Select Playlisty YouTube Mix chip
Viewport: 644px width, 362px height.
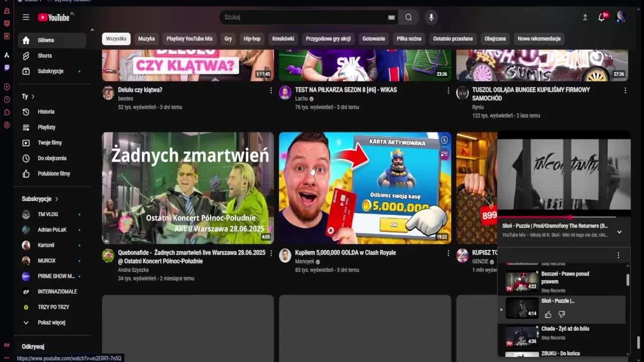(190, 39)
